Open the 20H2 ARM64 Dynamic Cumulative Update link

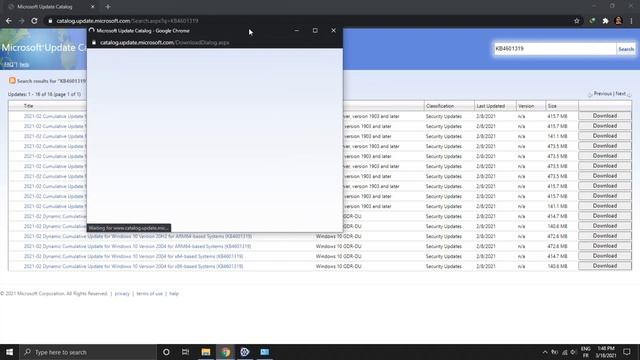pos(138,236)
